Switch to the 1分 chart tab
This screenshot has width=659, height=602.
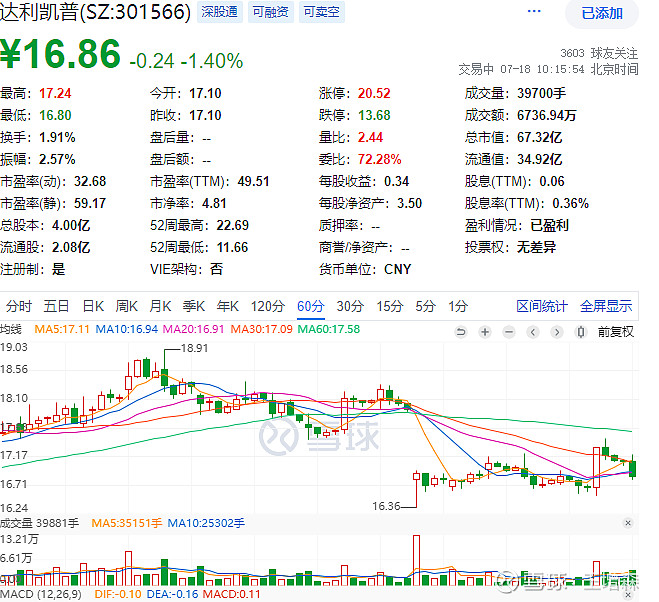(x=458, y=306)
